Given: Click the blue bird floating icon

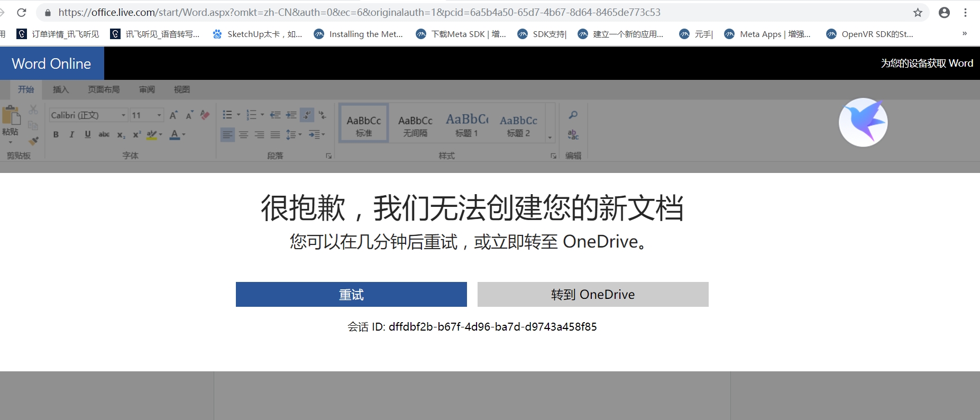Looking at the screenshot, I should click(863, 122).
